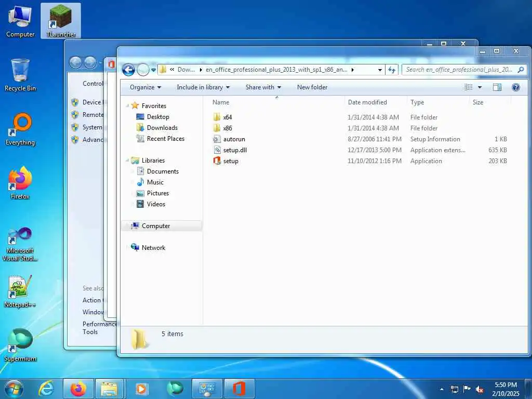Select the x64 folder icon
The width and height of the screenshot is (532, 399).
coord(217,117)
